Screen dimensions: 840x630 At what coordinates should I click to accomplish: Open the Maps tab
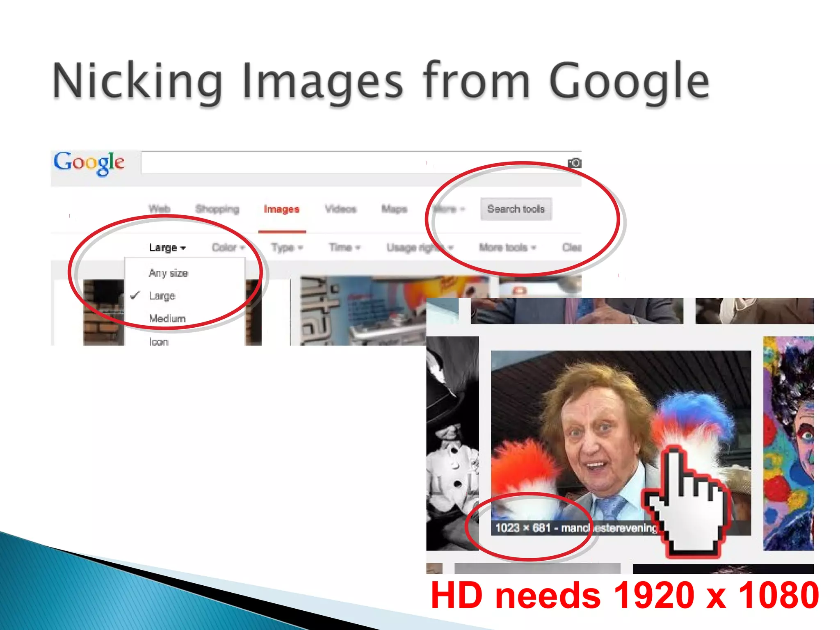[394, 209]
